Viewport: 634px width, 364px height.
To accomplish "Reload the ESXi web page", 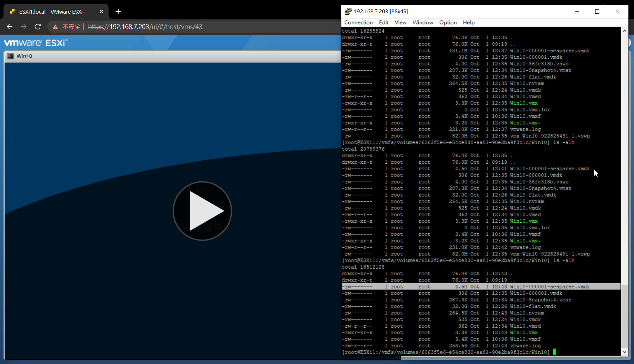I will tap(38, 27).
